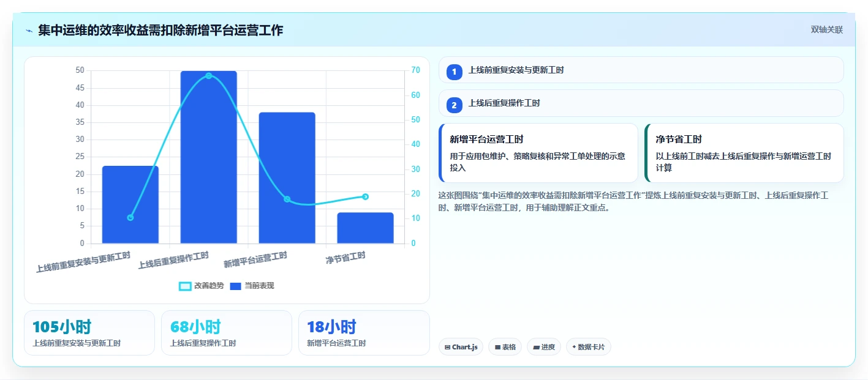
Task: Click the trend point on 新增平台运营工时 bar
Action: (x=287, y=199)
